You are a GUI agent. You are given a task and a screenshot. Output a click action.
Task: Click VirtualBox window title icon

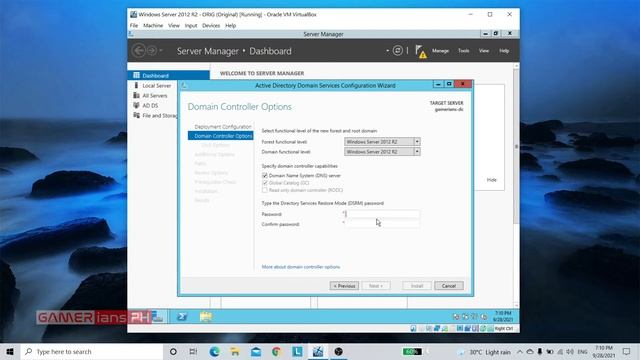click(133, 14)
